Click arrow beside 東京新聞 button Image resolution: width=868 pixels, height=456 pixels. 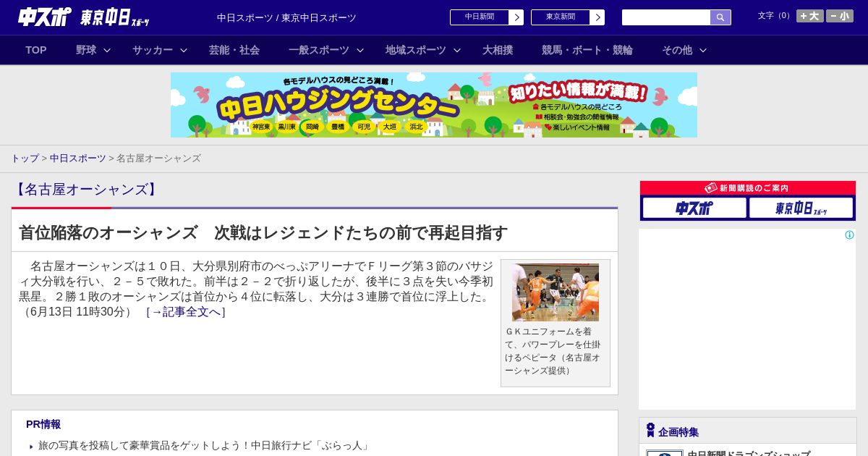point(597,17)
